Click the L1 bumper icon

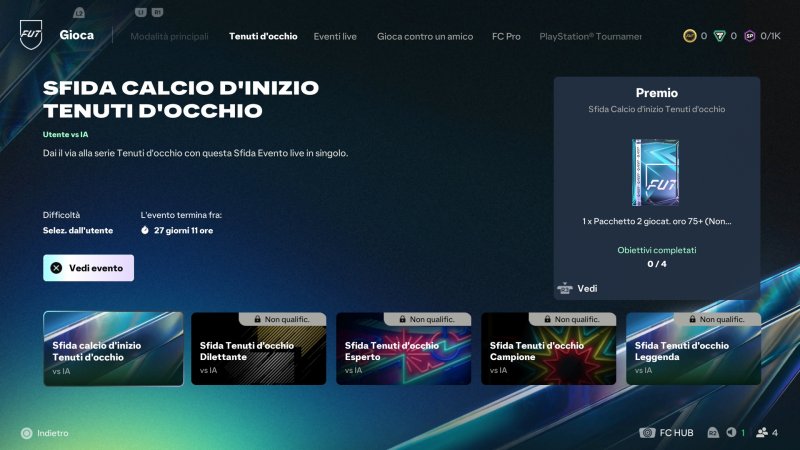[x=141, y=12]
